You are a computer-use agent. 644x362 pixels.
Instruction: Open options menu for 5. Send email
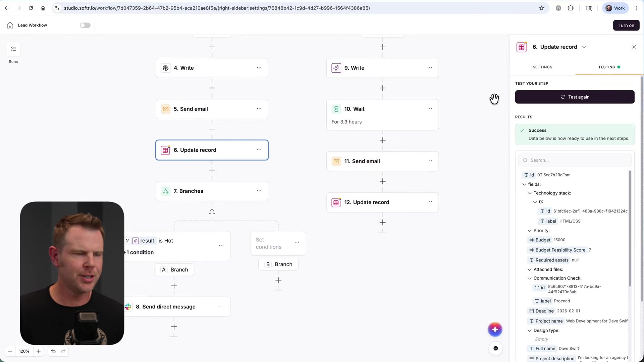coord(259,109)
